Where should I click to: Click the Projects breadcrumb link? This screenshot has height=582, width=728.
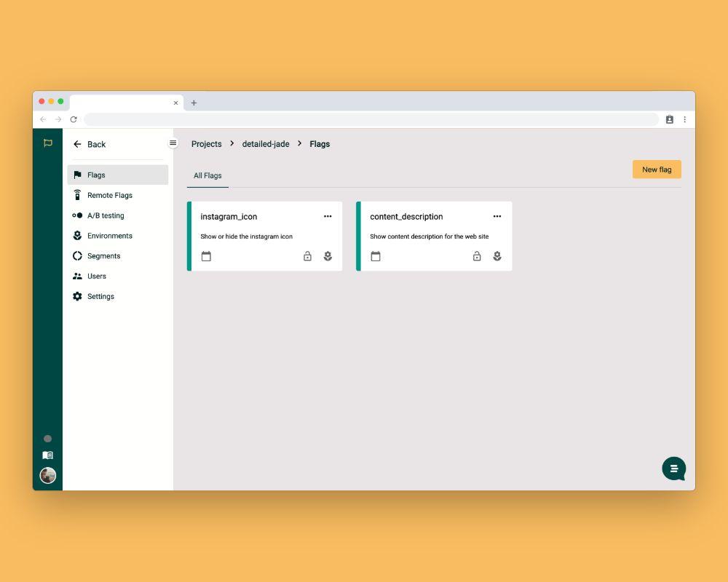(206, 144)
